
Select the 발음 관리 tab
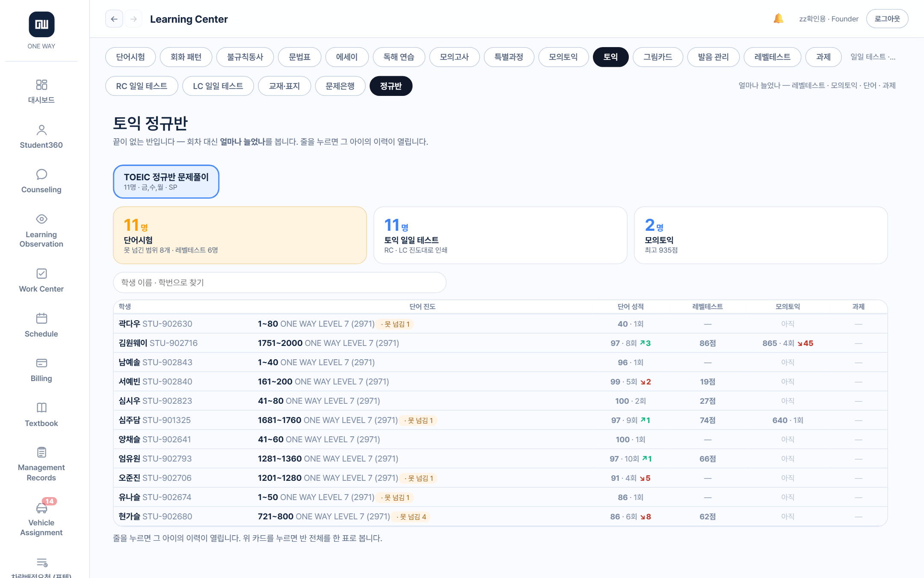(713, 57)
